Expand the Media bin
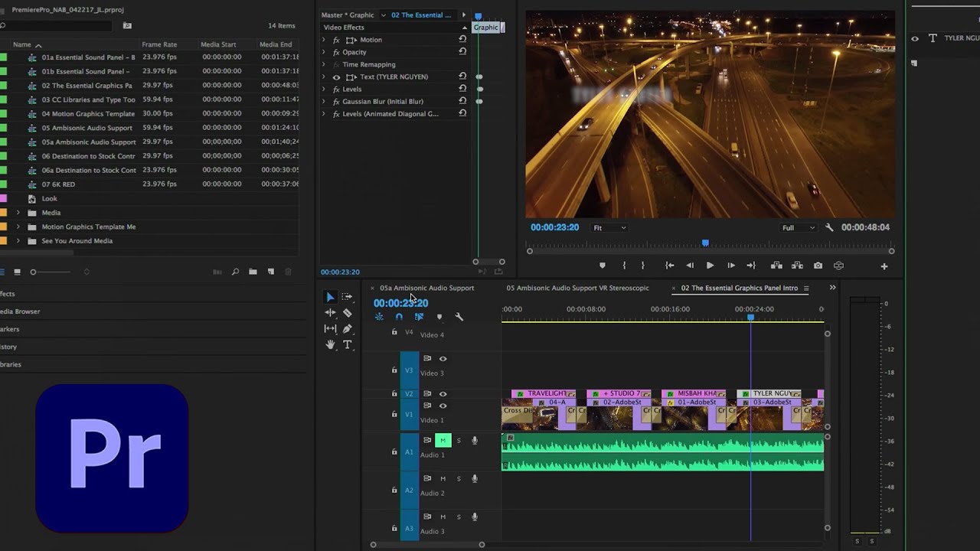The image size is (980, 551). (18, 213)
